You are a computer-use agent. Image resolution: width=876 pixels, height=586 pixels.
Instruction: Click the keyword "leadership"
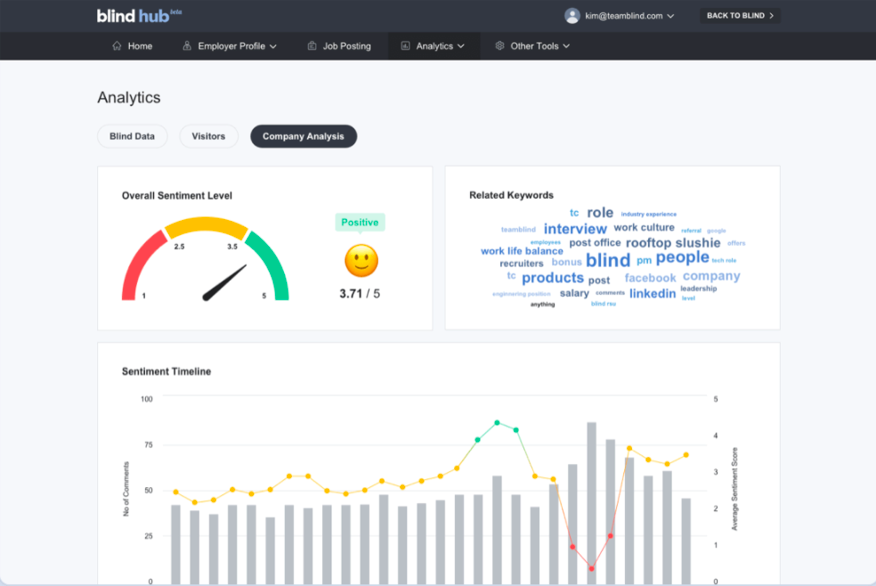click(x=698, y=288)
